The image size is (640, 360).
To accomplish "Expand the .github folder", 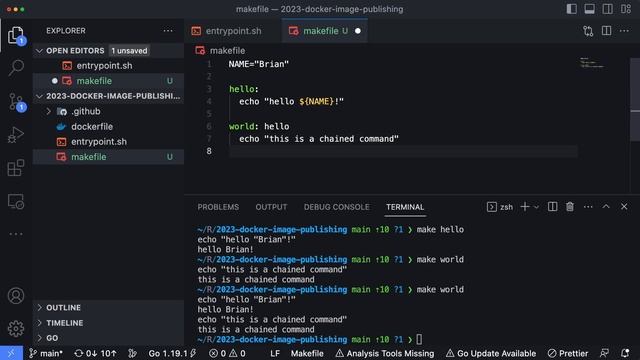I will pos(108,111).
